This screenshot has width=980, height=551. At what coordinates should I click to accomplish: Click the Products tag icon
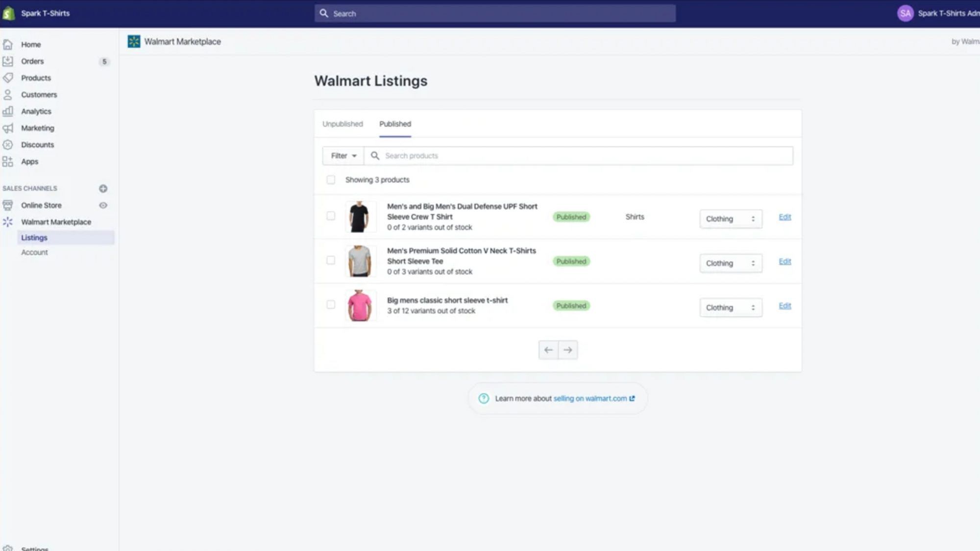pos(8,78)
